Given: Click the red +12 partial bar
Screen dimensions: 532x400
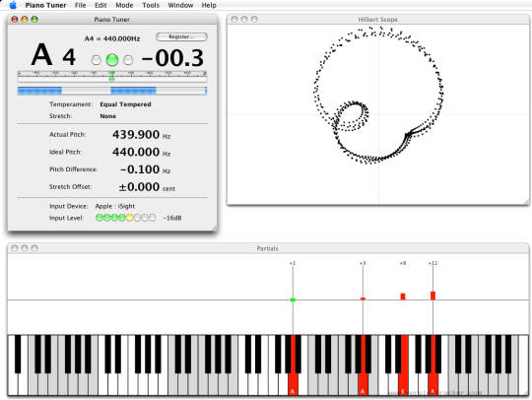Looking at the screenshot, I should [432, 296].
